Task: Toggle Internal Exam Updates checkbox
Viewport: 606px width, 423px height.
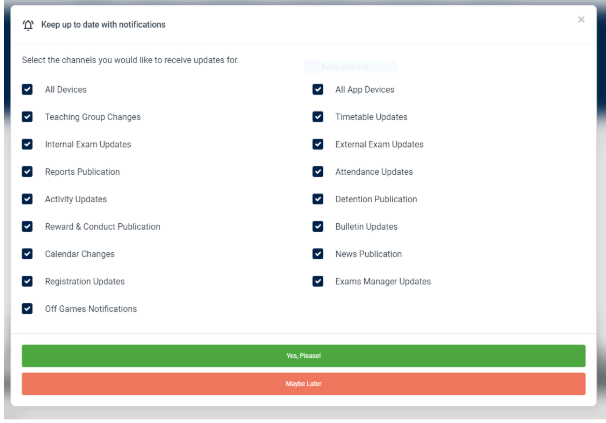Action: tap(28, 145)
